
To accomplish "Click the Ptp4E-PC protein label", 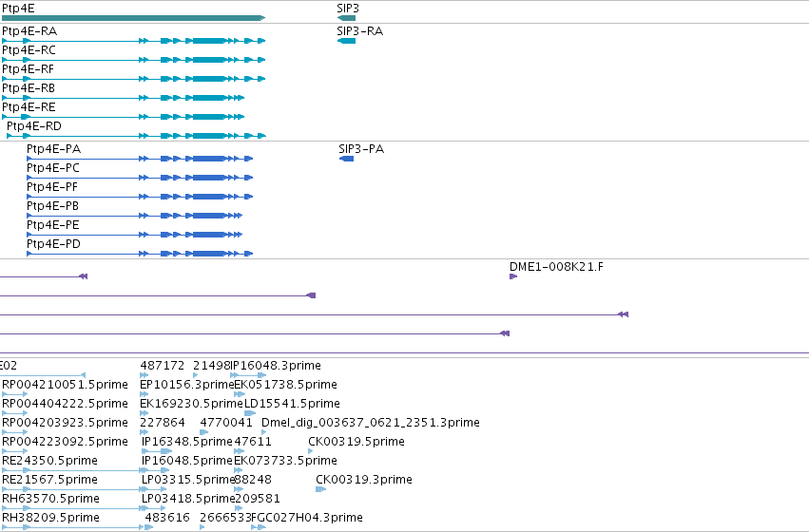I will 53,168.
